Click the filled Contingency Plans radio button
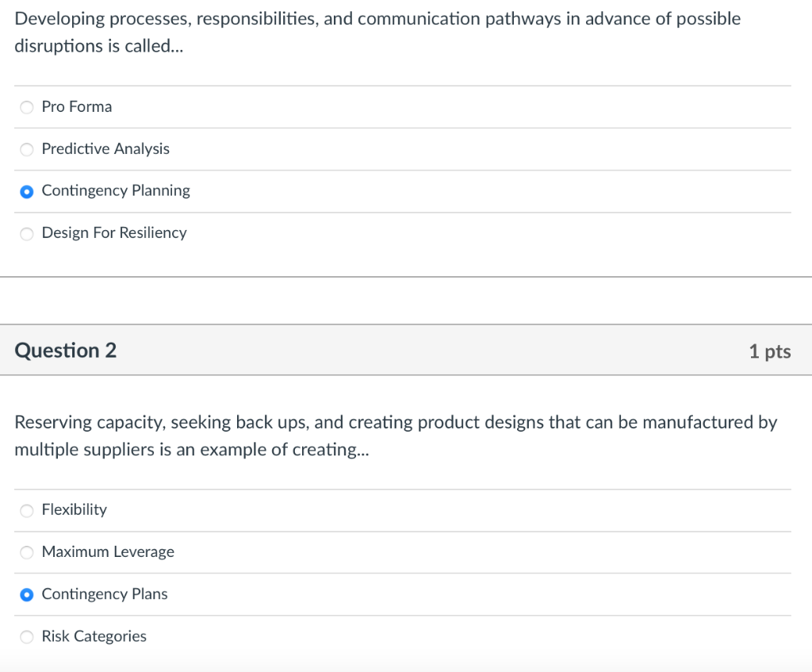 (26, 594)
